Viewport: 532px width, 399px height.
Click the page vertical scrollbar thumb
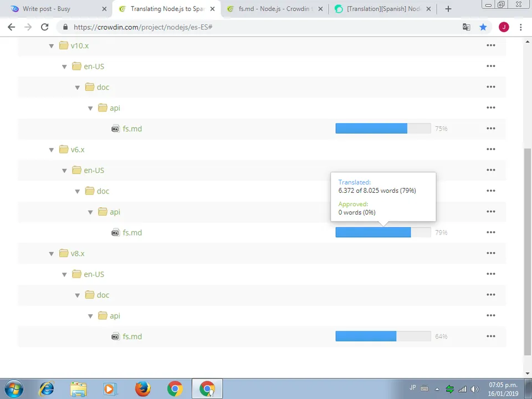click(x=528, y=252)
